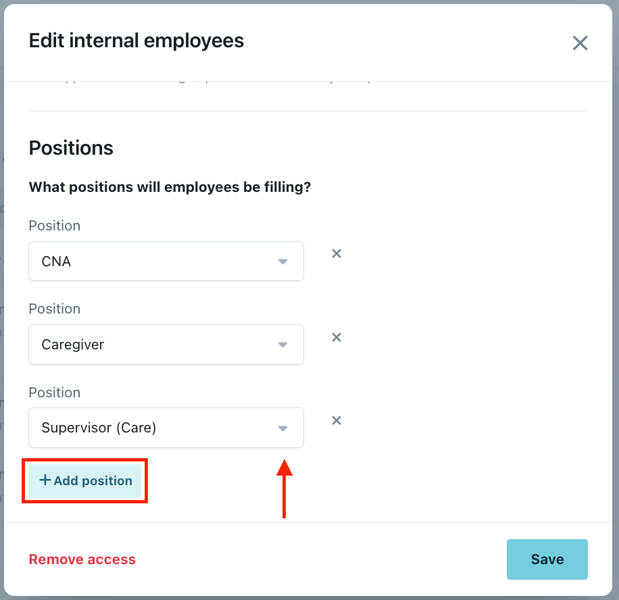This screenshot has height=600, width=619.
Task: Click the positions question text
Action: click(169, 187)
